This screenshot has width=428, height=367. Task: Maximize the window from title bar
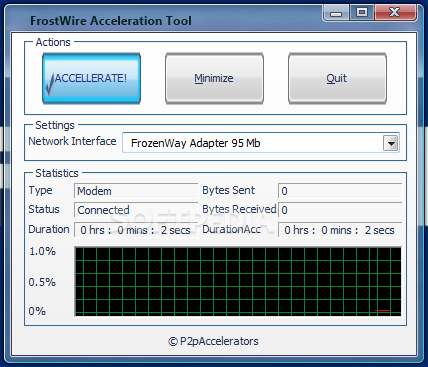[x=362, y=13]
